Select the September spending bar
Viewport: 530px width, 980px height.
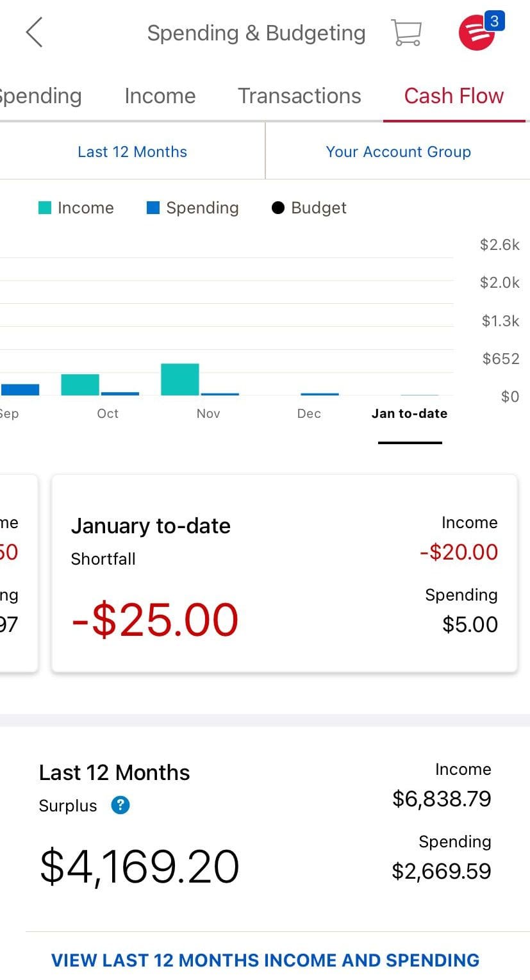coord(20,390)
